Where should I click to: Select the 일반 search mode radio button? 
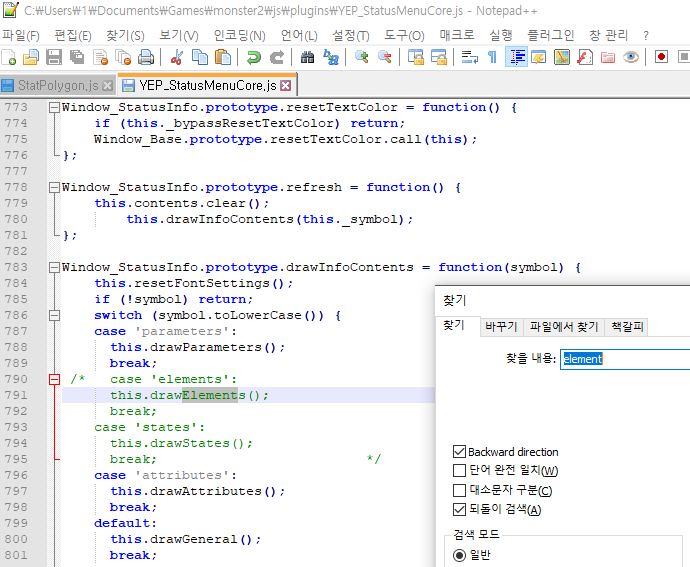pyautogui.click(x=459, y=555)
